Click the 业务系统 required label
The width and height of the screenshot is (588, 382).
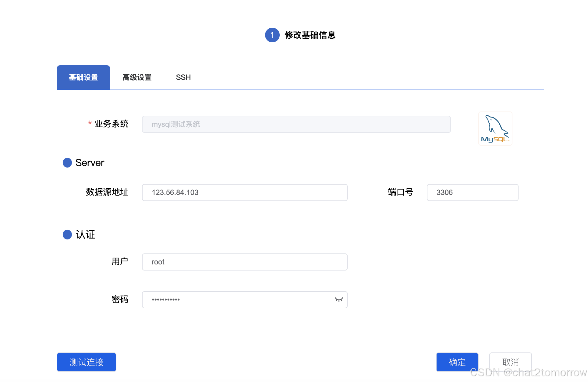point(111,124)
